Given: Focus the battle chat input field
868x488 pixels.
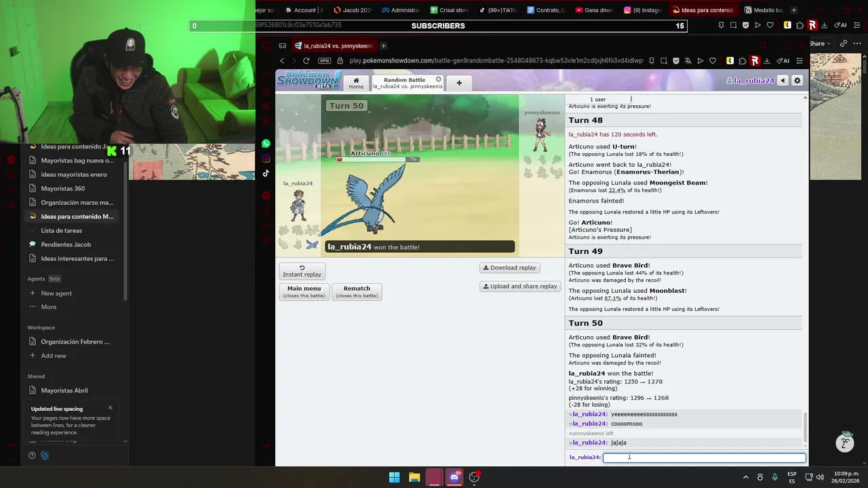Looking at the screenshot, I should [x=704, y=457].
